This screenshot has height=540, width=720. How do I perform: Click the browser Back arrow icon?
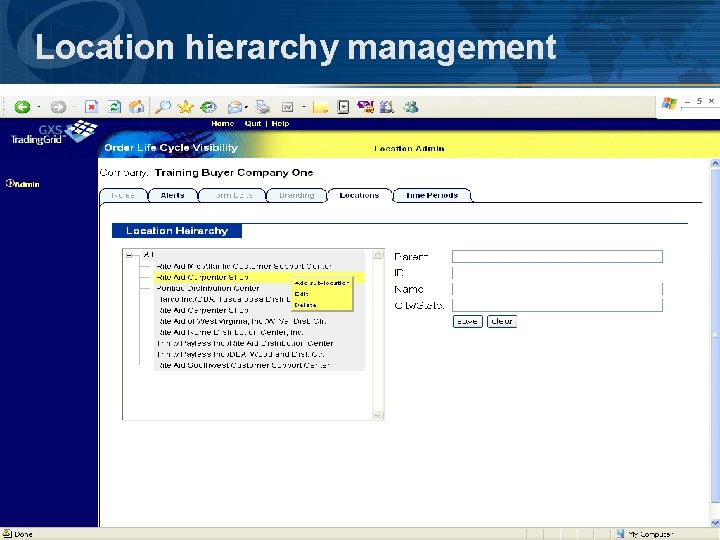tap(22, 107)
